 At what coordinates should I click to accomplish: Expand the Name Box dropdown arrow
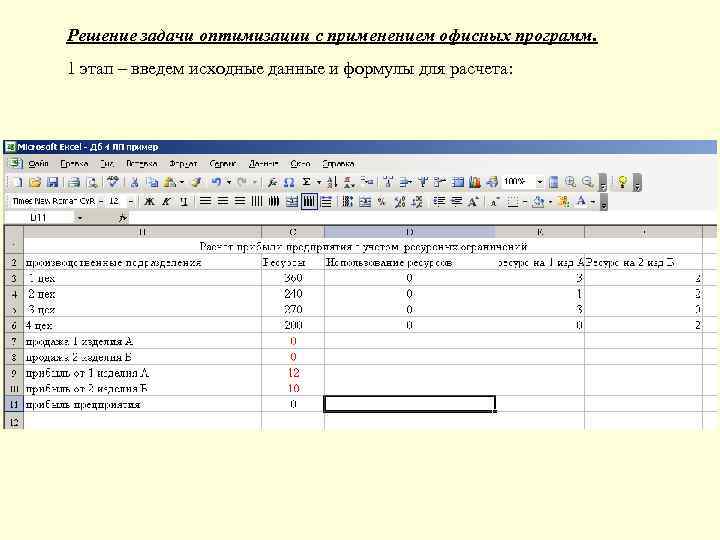[x=79, y=218]
